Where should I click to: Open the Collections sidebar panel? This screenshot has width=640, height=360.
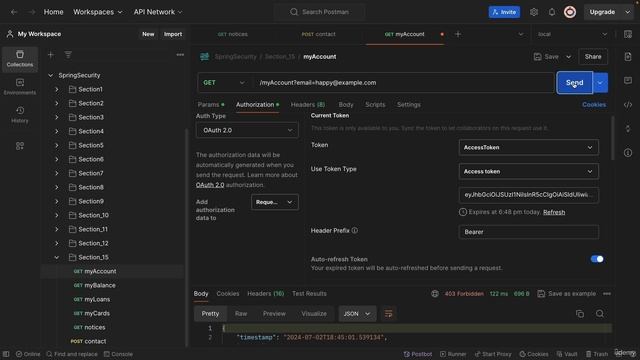coord(20,59)
